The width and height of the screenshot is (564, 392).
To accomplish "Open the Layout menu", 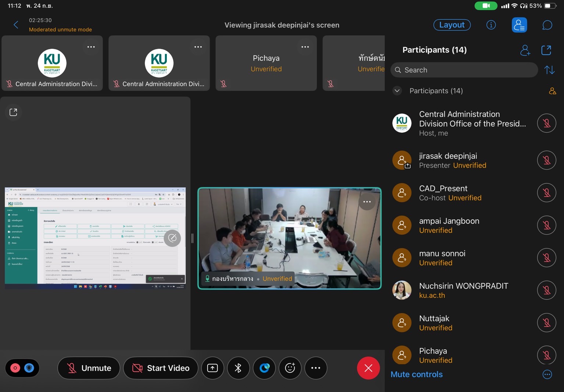I will [452, 25].
